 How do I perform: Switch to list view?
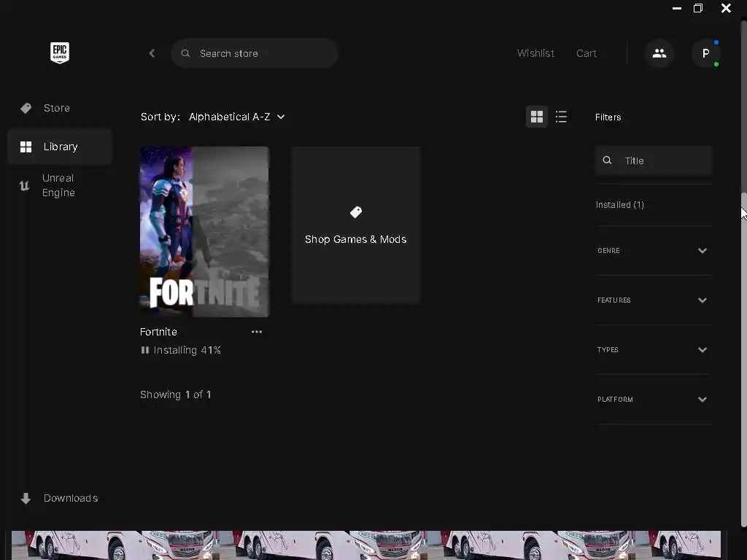[561, 117]
